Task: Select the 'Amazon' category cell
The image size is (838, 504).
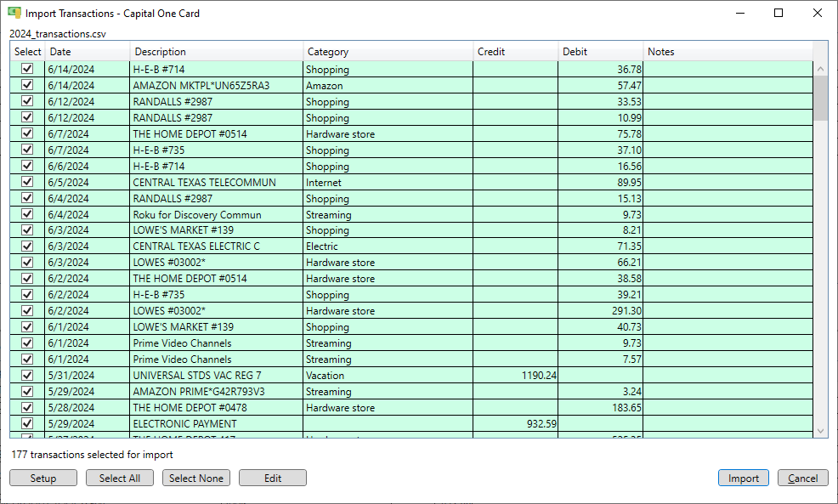Action: pyautogui.click(x=388, y=86)
